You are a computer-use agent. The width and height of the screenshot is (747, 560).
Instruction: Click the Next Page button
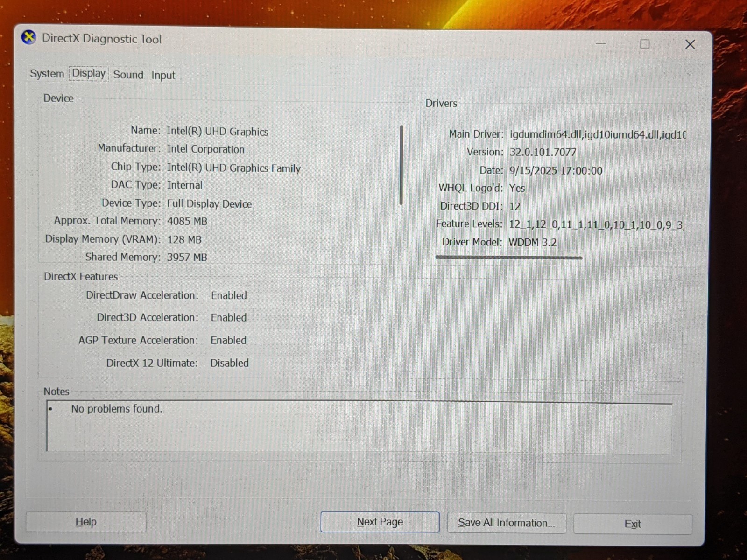(380, 522)
